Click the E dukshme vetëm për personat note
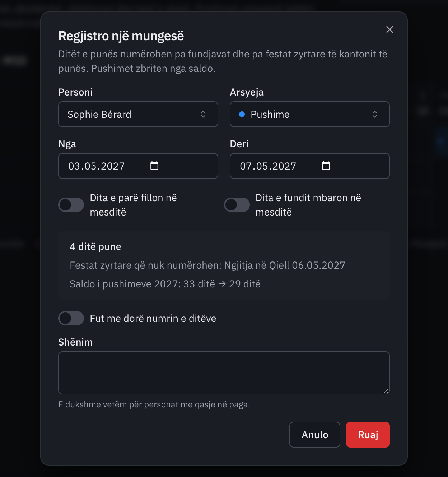Screen dimensions: 448x477 click(154, 404)
